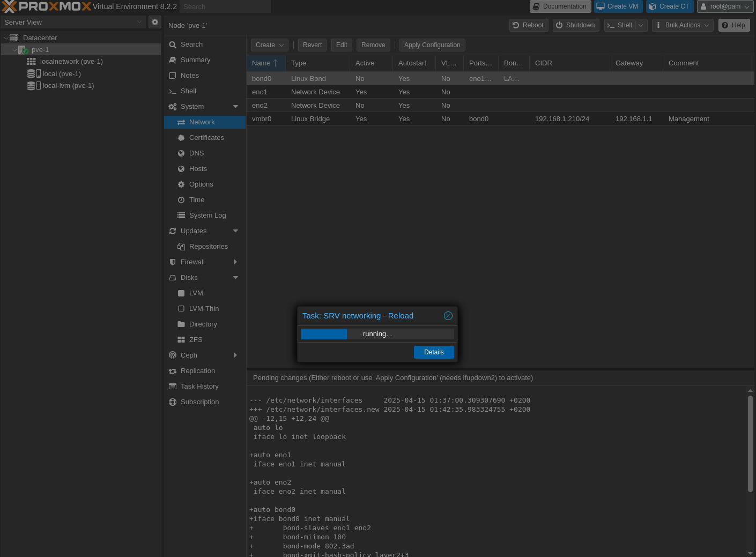756x557 pixels.
Task: Expand the Firewall submenu arrow
Action: (x=235, y=262)
